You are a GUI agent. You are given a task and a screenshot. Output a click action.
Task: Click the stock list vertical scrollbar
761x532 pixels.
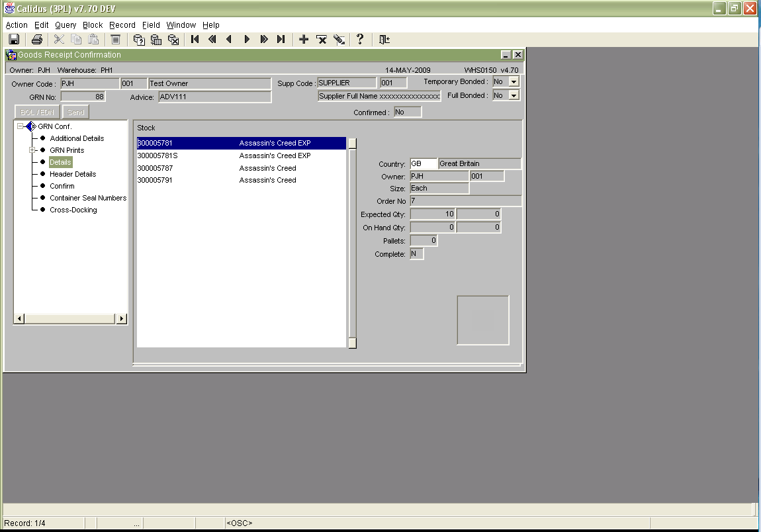(352, 244)
